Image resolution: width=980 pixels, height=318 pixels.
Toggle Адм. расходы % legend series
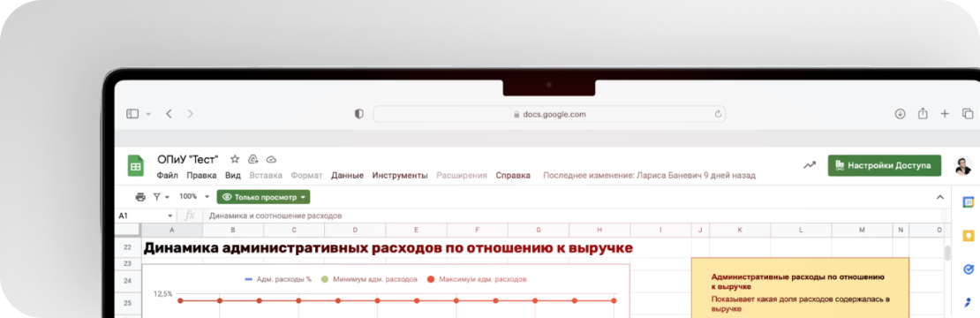coord(277,278)
